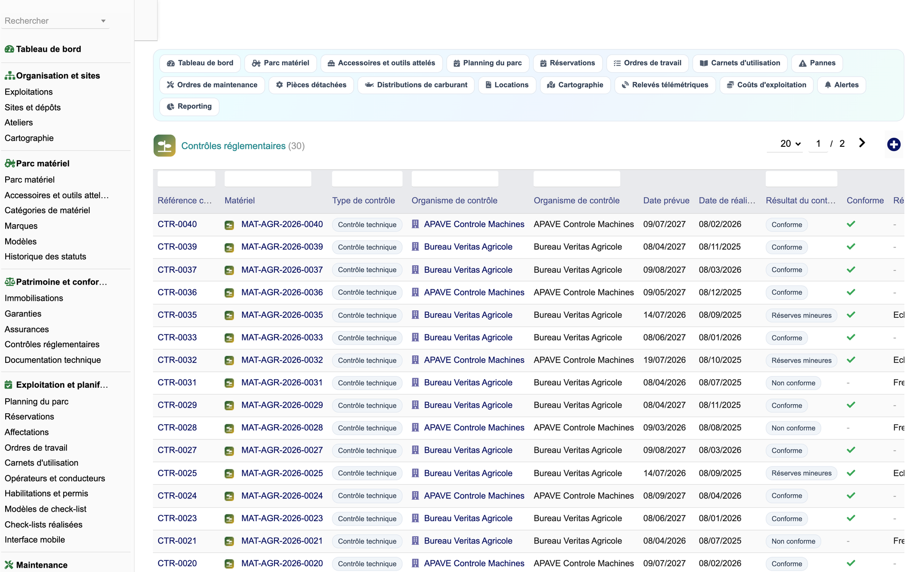This screenshot has width=924, height=572.
Task: Click green checkmark in CTR-0033 row
Action: [x=851, y=337]
